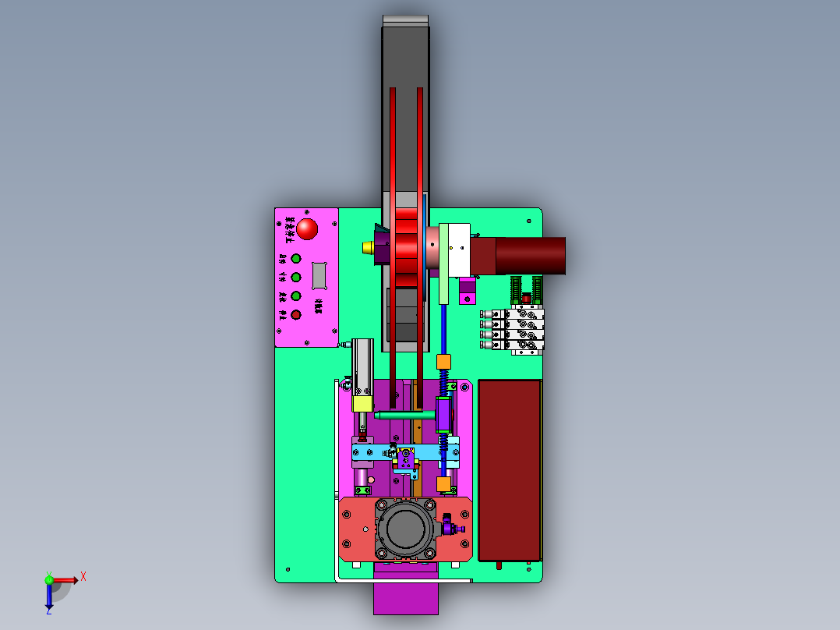This screenshot has height=630, width=840.
Task: Pick the yellow cylinder rod end block
Action: point(362,404)
